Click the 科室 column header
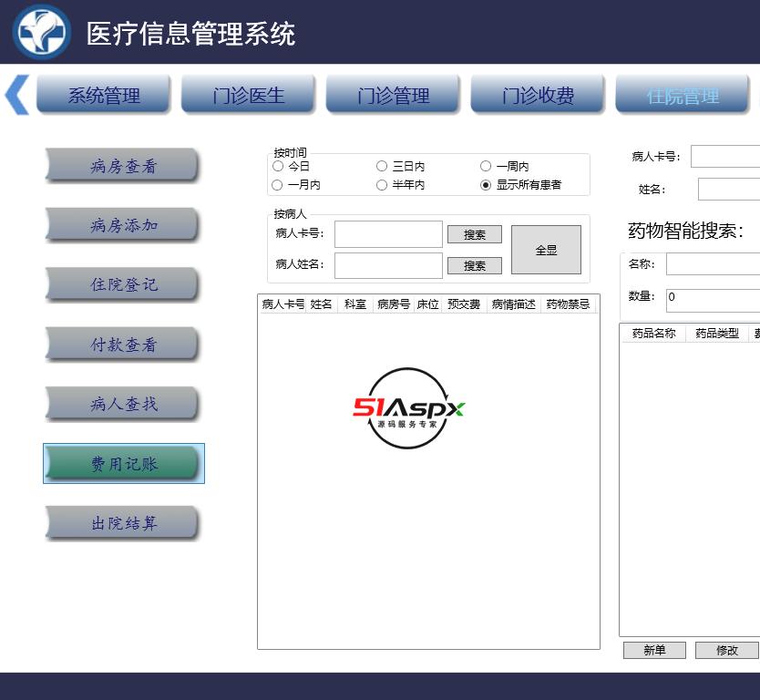Image resolution: width=760 pixels, height=700 pixels. click(x=355, y=304)
